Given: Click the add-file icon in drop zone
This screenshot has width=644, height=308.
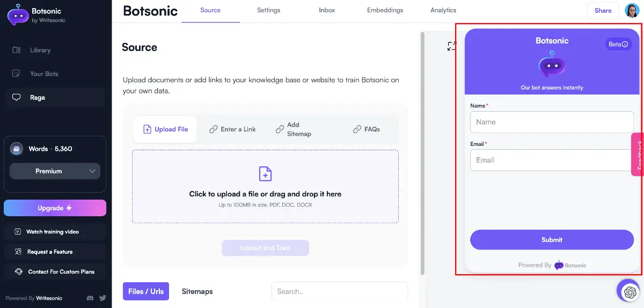Looking at the screenshot, I should click(265, 173).
